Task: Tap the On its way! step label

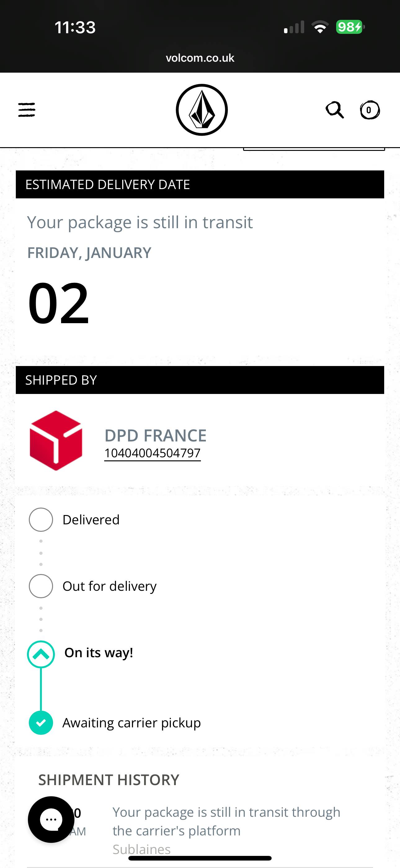Action: pyautogui.click(x=99, y=653)
